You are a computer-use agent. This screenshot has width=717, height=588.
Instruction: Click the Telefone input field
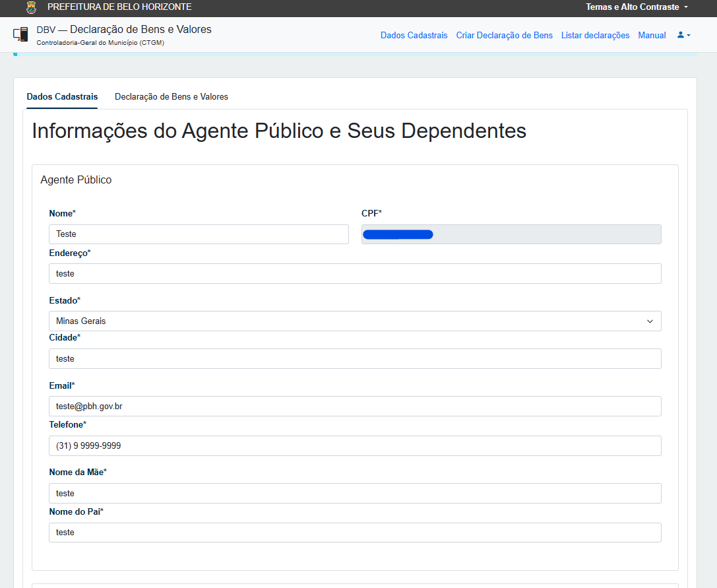tap(355, 445)
